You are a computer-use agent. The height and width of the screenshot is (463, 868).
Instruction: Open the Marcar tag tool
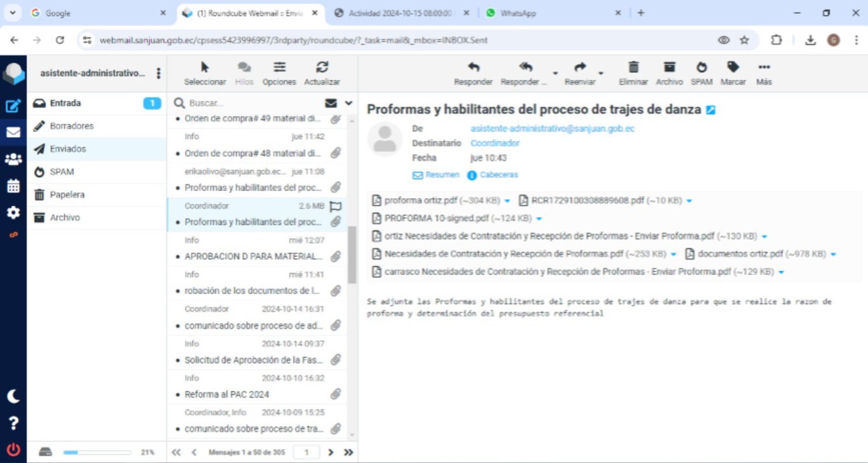[x=733, y=68]
